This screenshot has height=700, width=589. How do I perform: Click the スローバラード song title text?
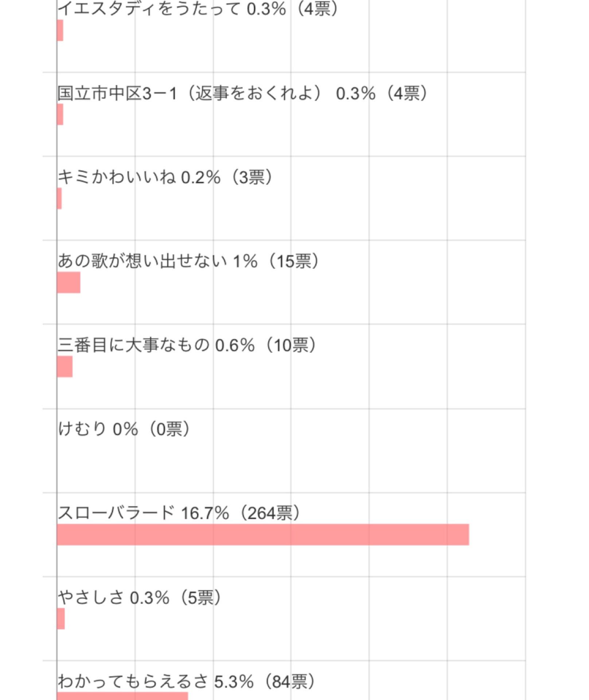[x=117, y=513]
